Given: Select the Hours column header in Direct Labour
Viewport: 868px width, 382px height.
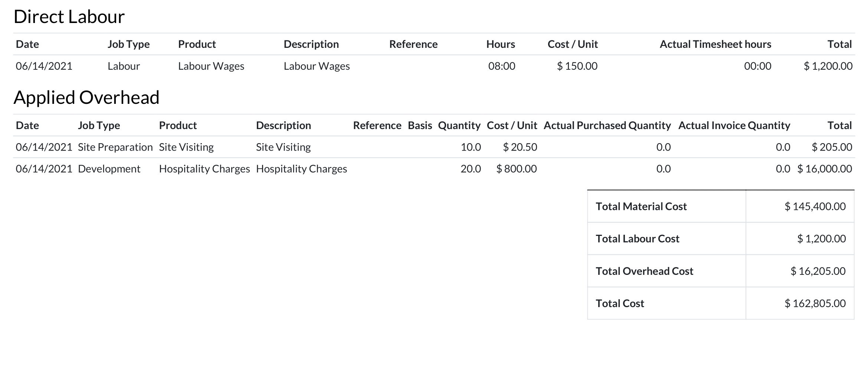Looking at the screenshot, I should [x=501, y=44].
